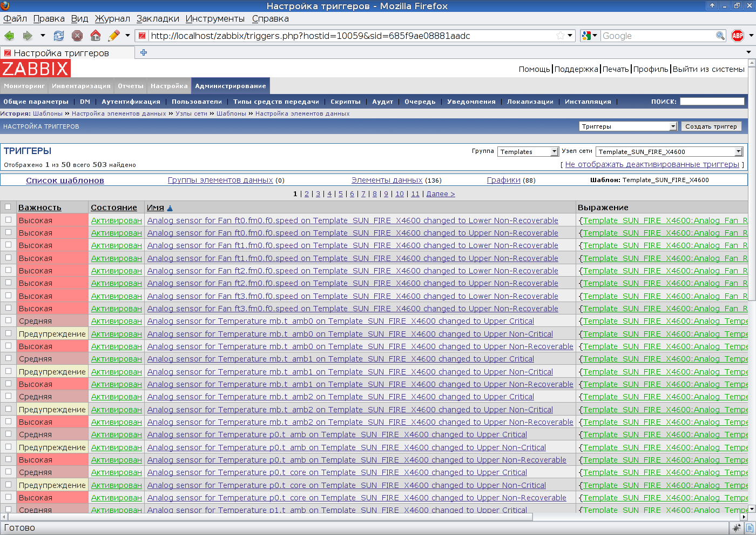Click the Reload page icon

(x=59, y=36)
